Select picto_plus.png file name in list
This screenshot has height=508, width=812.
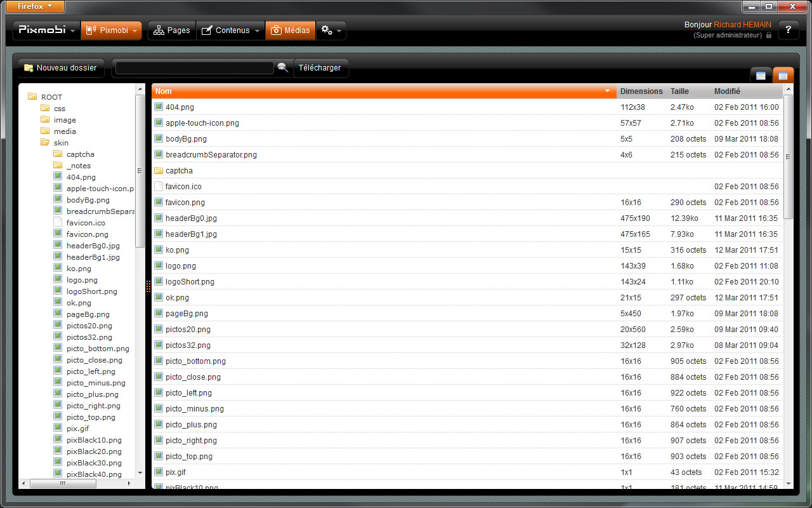[x=191, y=425]
